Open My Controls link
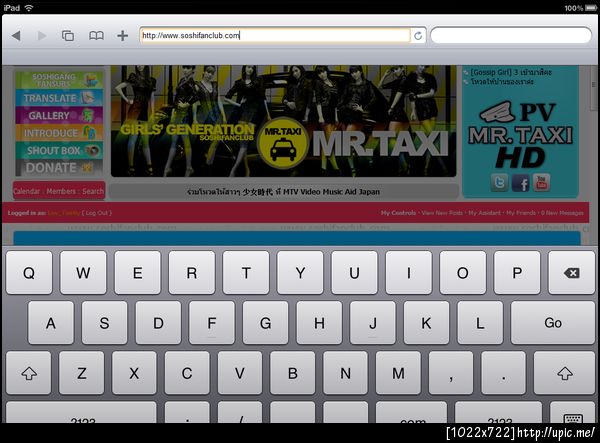The image size is (600, 443). (x=398, y=213)
